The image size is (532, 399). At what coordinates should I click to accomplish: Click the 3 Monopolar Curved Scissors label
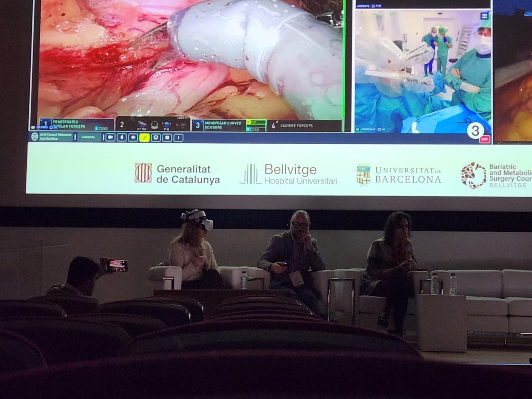(219, 125)
